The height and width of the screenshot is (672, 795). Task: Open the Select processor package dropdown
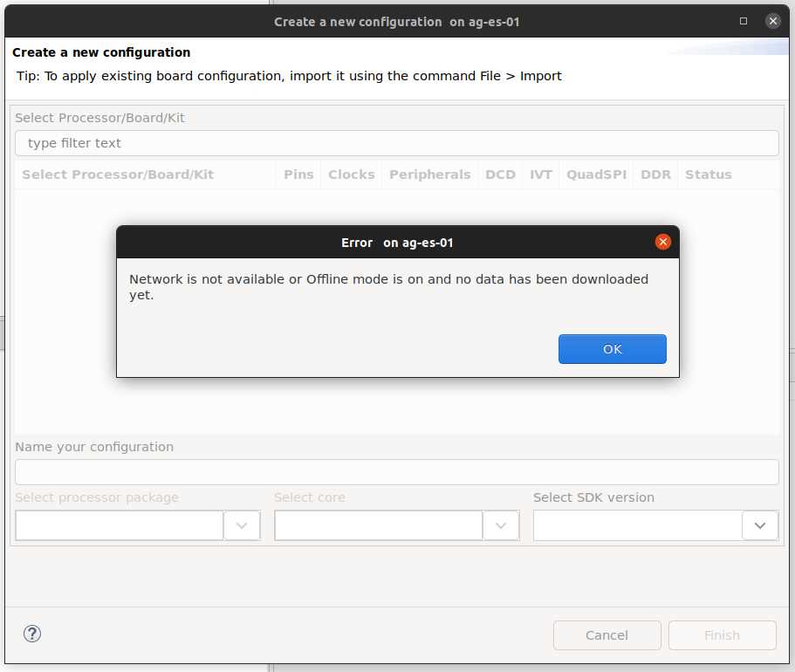(x=242, y=525)
